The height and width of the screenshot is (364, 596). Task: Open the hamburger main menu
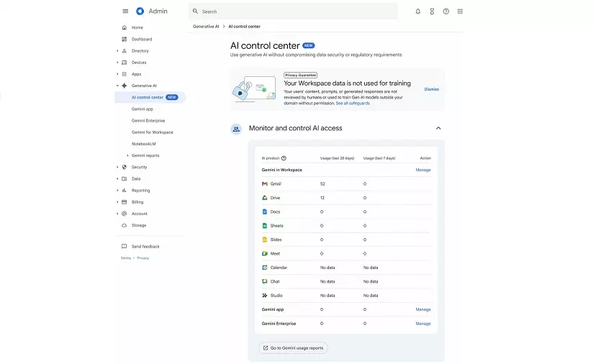[x=125, y=12]
